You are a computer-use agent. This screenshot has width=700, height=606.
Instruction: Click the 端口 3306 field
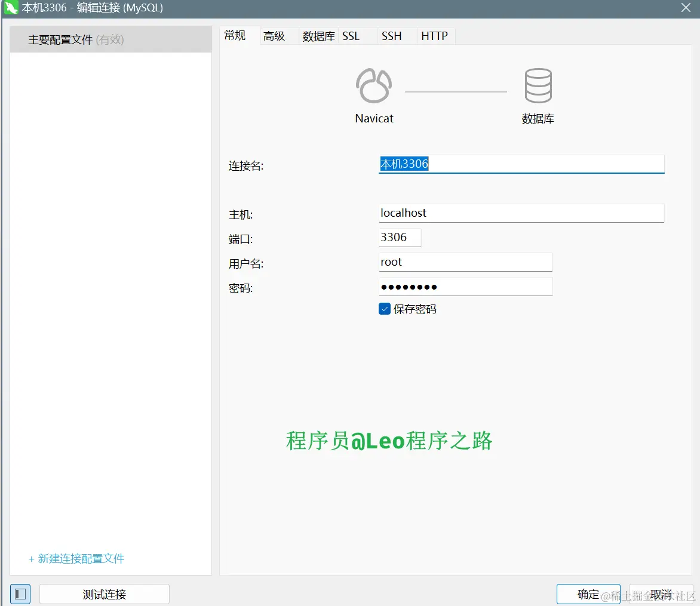pos(400,238)
